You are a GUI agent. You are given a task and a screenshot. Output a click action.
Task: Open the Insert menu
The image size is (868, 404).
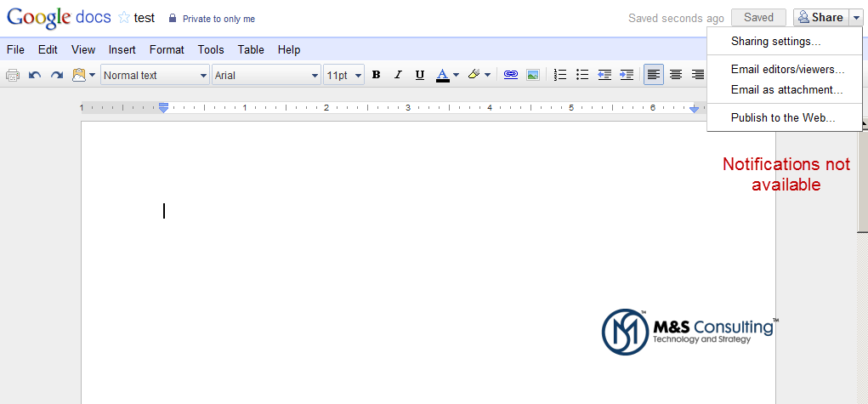tap(122, 49)
